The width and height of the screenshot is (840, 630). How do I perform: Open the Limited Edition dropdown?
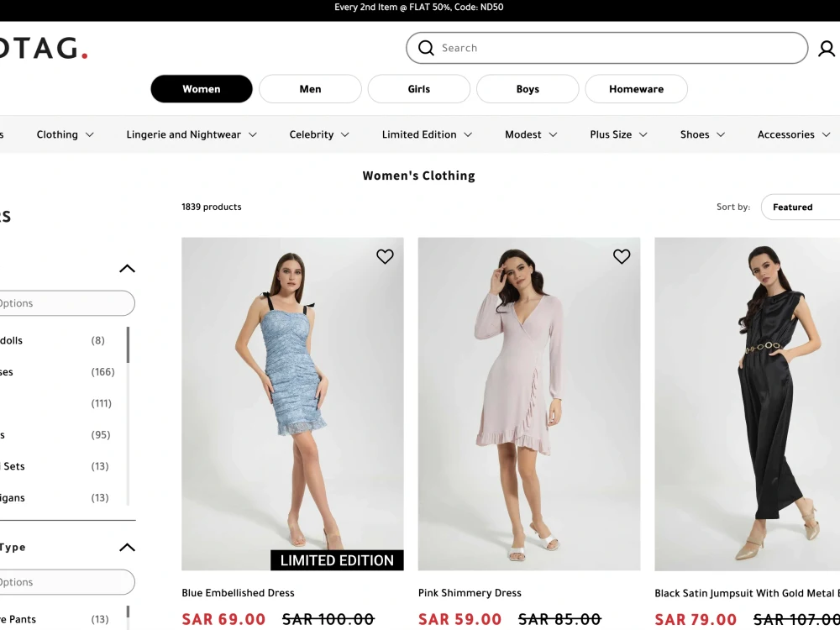tap(427, 134)
